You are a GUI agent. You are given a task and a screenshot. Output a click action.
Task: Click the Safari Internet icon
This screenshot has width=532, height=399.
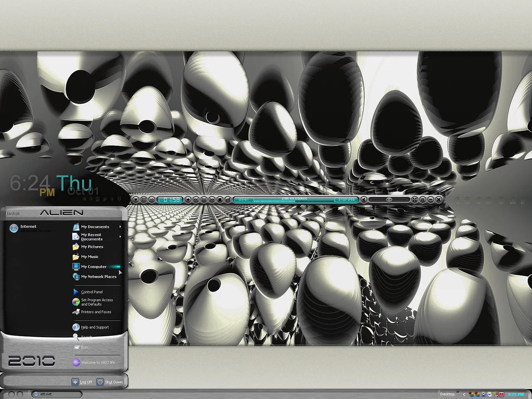(14, 228)
